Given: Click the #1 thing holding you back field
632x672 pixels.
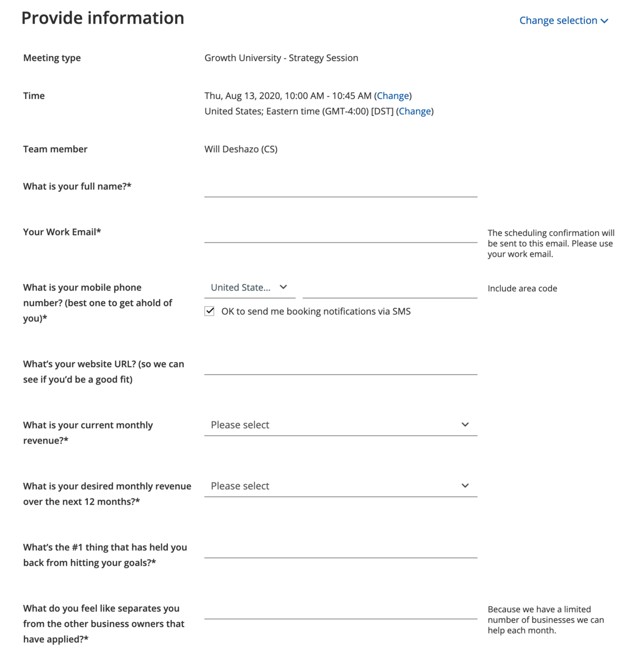Looking at the screenshot, I should point(340,548).
